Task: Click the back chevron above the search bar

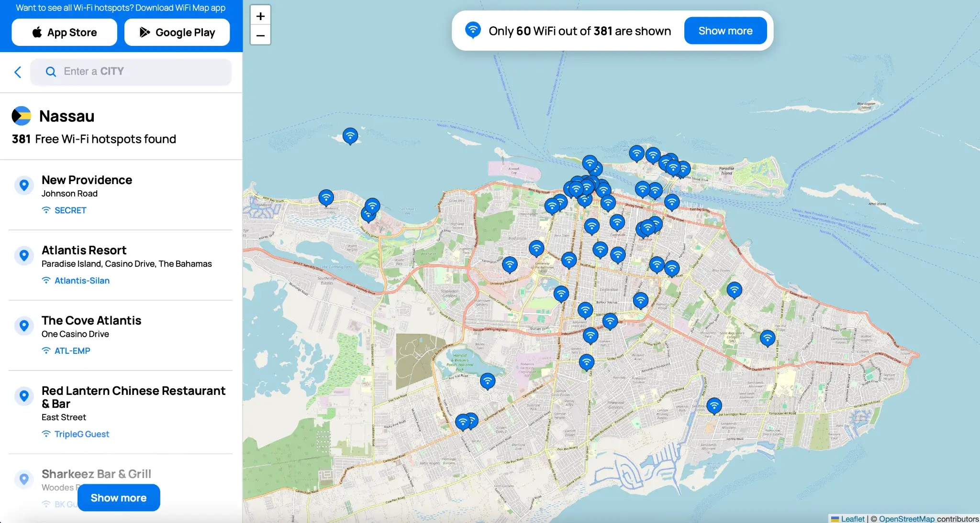Action: tap(18, 72)
